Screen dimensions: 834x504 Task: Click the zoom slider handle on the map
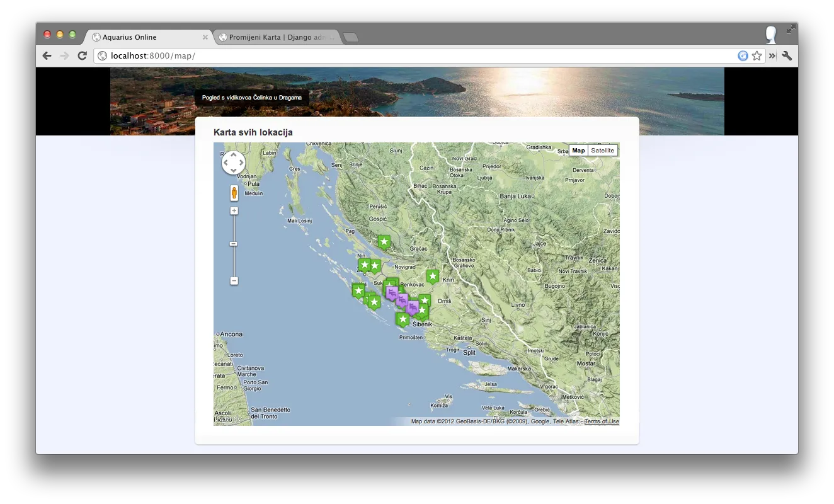pos(234,244)
